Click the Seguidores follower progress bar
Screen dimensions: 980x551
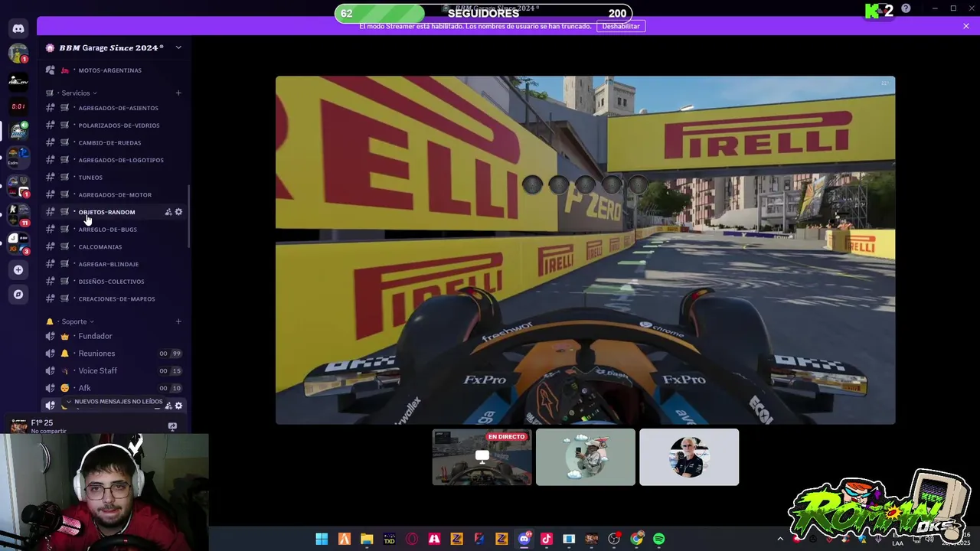click(483, 13)
